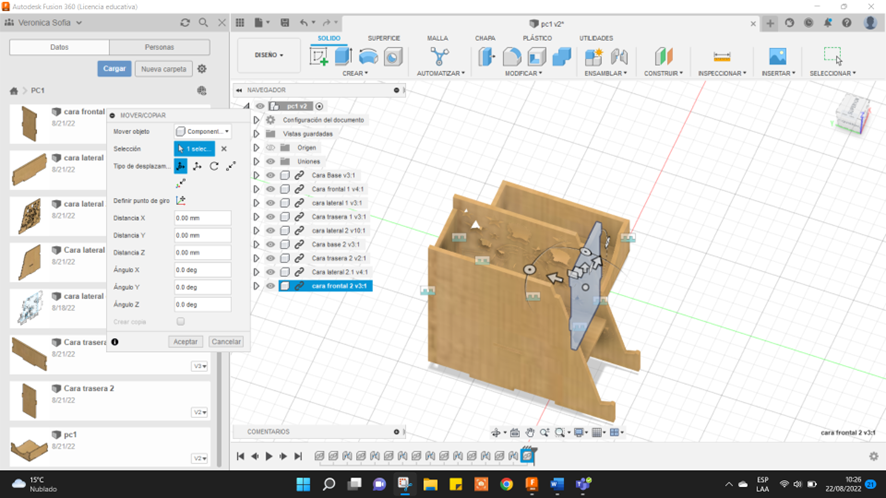Choose Free Move displacement type
Viewport: 886px width, 498px height.
(x=180, y=166)
